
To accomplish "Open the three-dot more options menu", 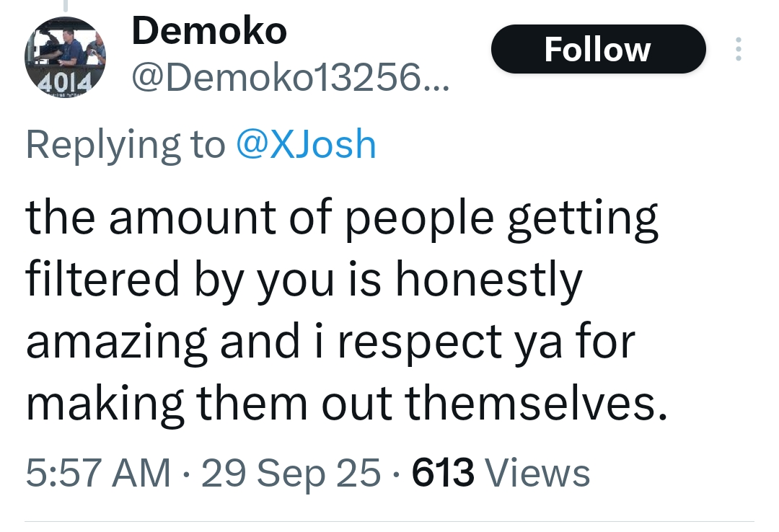I will click(x=737, y=49).
